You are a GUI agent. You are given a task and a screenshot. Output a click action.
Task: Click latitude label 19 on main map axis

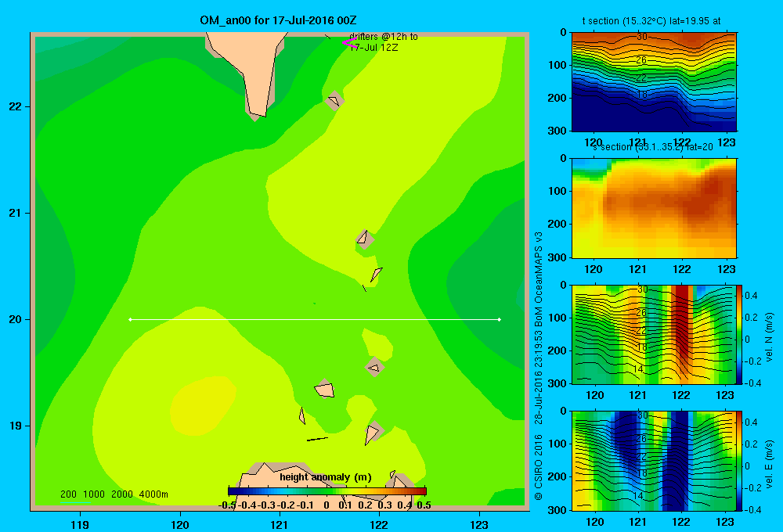(16, 426)
